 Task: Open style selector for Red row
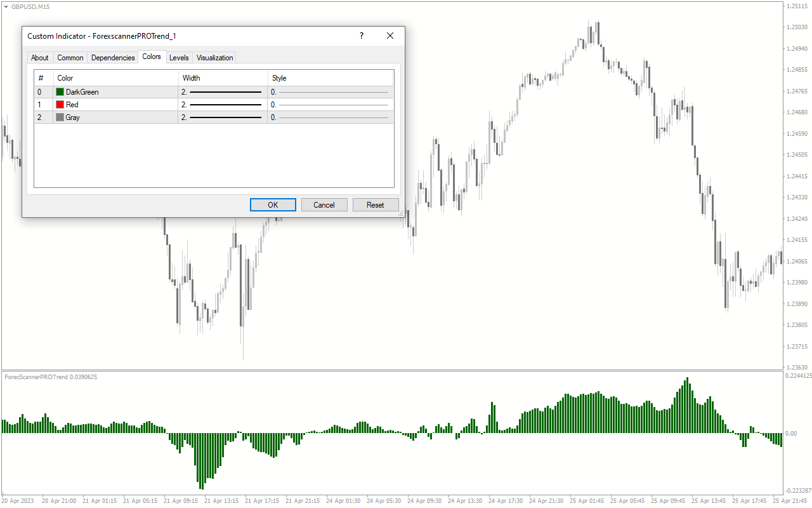point(331,105)
